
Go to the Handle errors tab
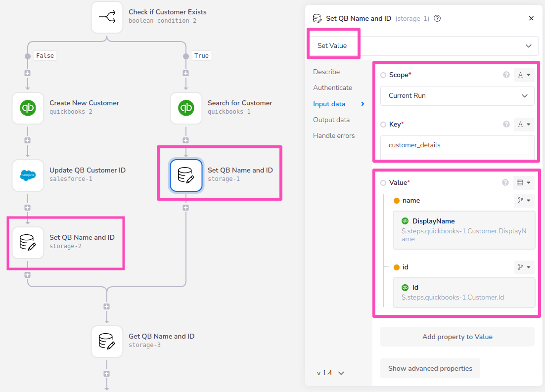[333, 135]
